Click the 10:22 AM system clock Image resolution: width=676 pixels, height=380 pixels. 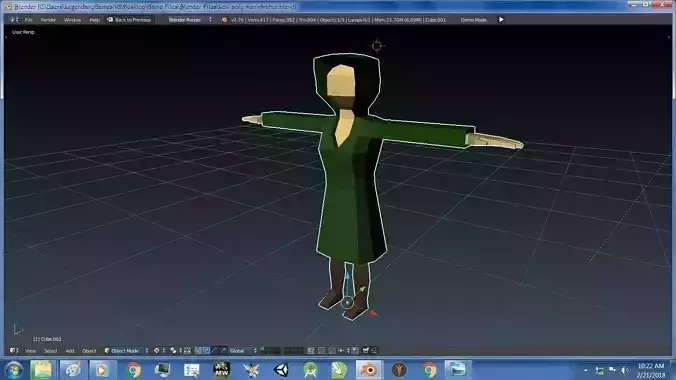coord(651,366)
